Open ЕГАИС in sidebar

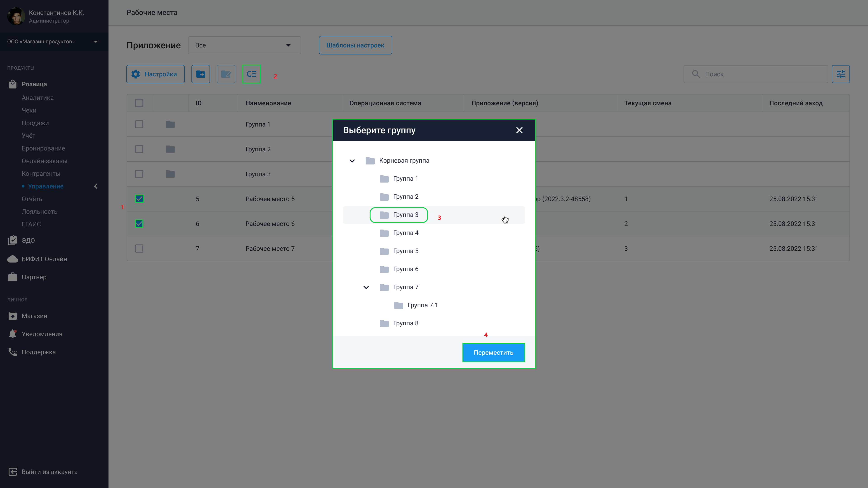point(31,224)
